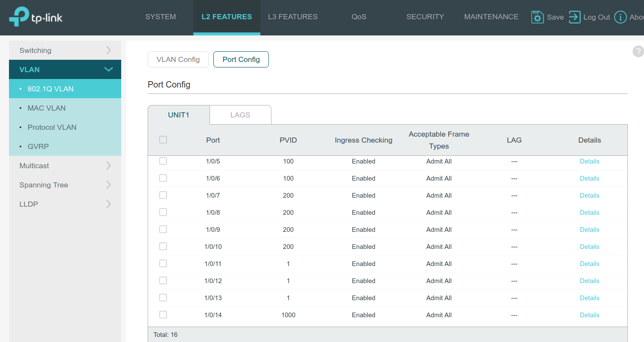
Task: Select 802.1Q VLAN in sidebar
Action: point(65,89)
